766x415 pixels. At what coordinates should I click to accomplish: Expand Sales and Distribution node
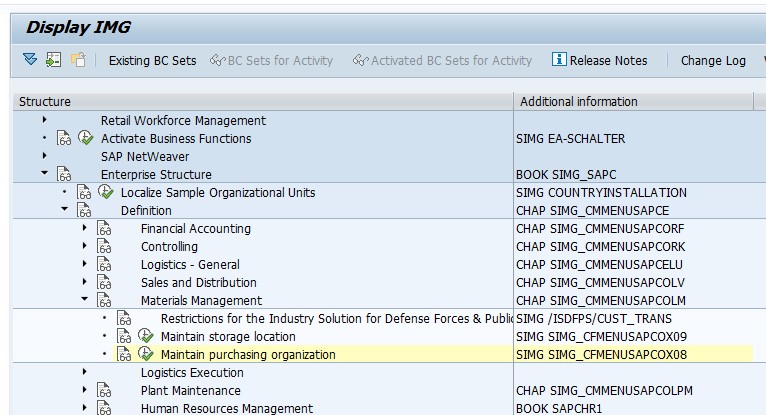(85, 282)
